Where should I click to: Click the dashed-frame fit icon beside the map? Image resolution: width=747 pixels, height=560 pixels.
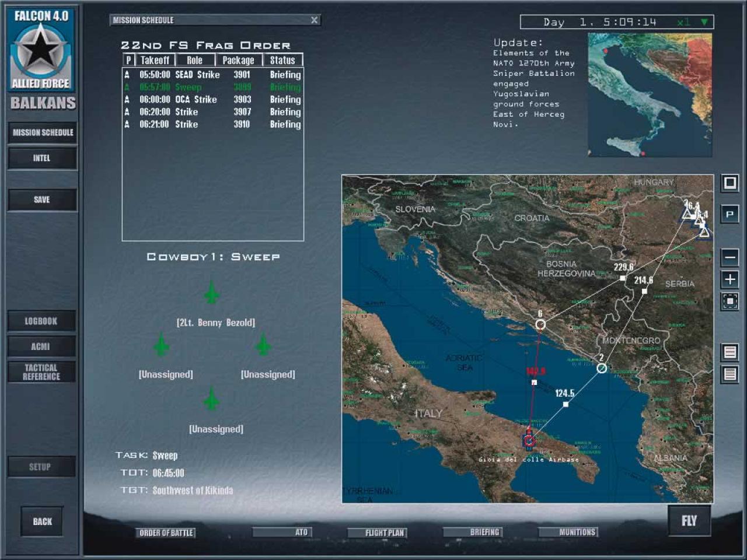point(729,301)
